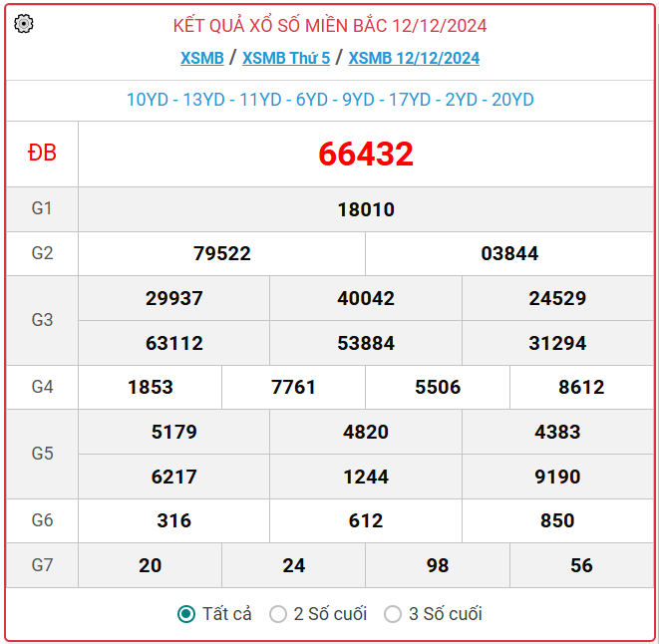Click the G3 number 40042

pyautogui.click(x=366, y=298)
